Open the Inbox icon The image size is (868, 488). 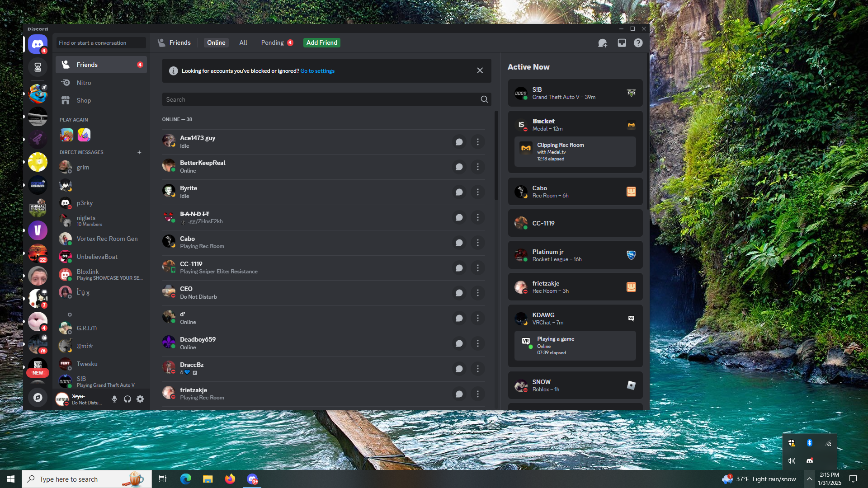point(622,43)
